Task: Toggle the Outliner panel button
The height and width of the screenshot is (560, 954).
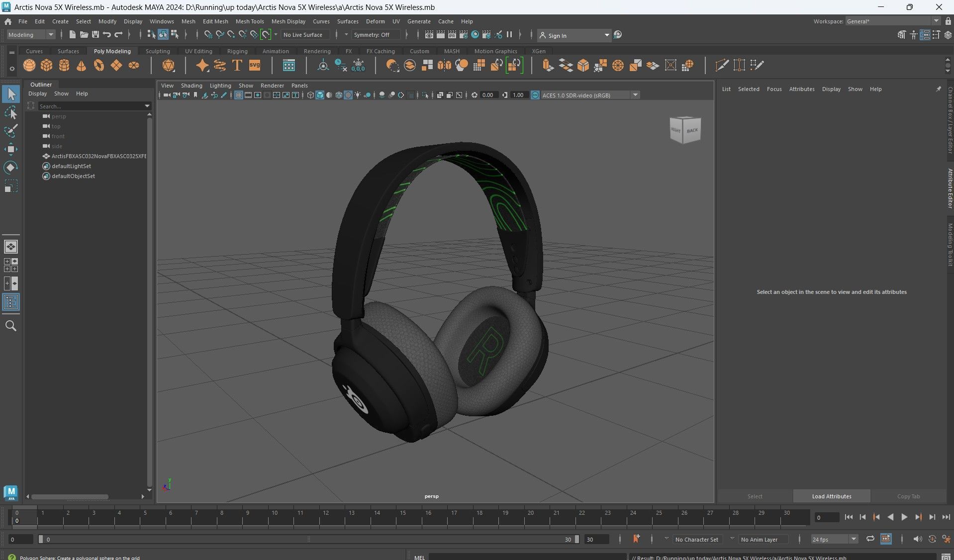Action: pos(11,302)
